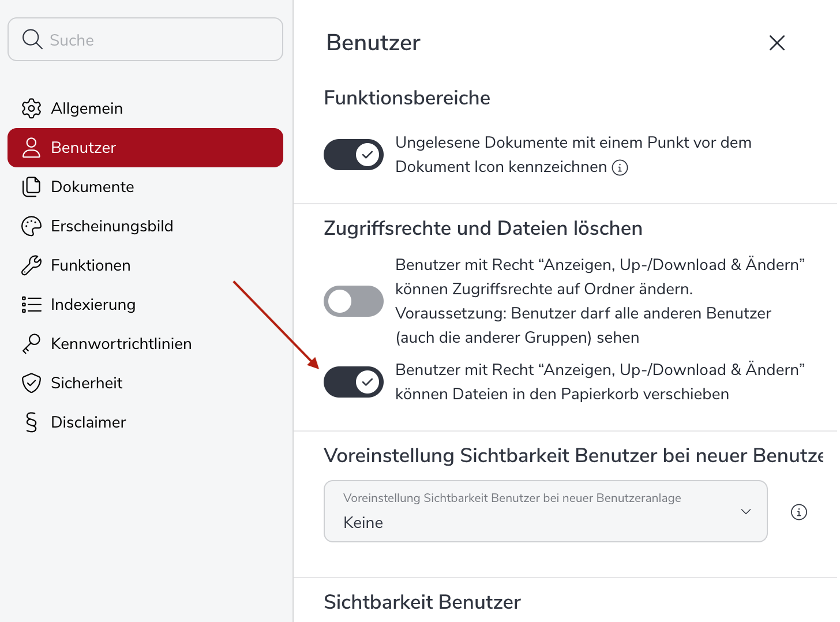
Task: Disable the unread documents dot toggle
Action: (353, 155)
